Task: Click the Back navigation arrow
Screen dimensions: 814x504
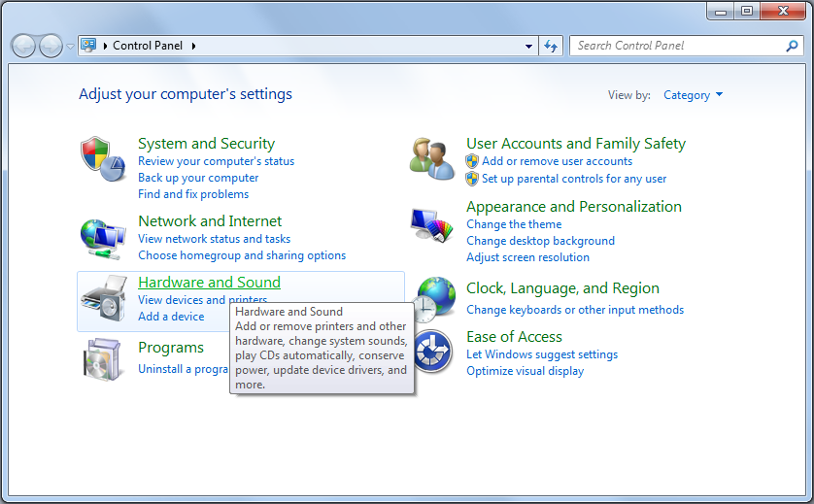Action: [x=23, y=47]
